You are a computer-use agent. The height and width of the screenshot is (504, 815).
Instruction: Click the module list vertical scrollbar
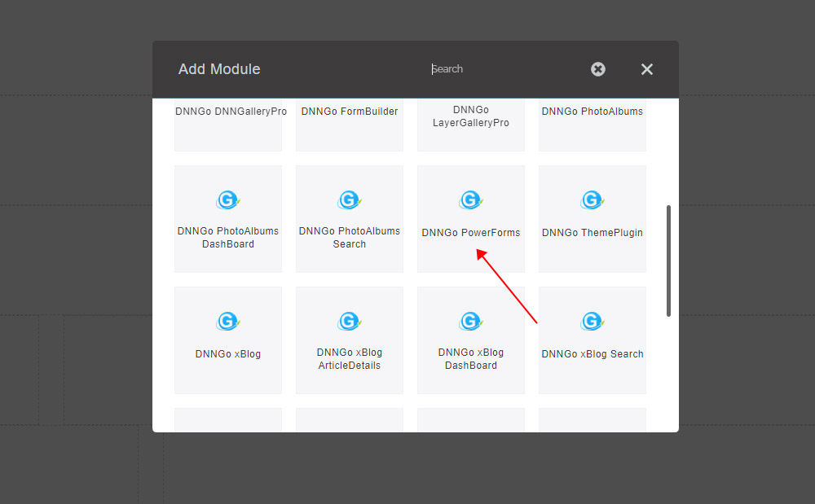pos(668,261)
